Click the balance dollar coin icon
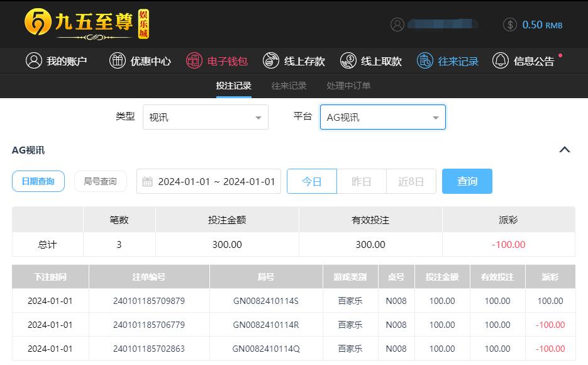Viewport: 588px width, 365px height. (510, 25)
